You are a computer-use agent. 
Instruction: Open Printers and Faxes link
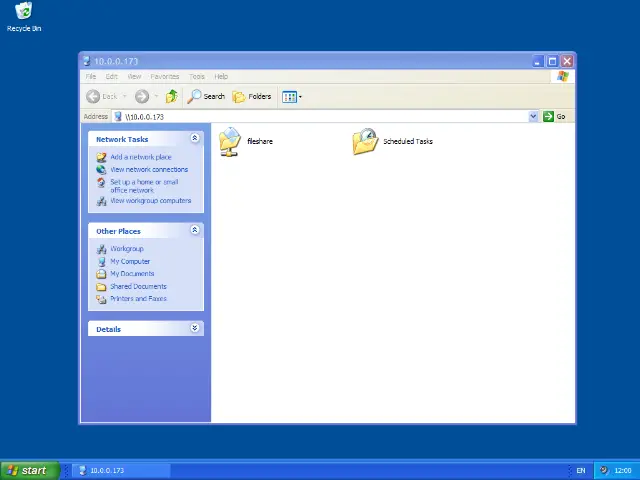(138, 299)
